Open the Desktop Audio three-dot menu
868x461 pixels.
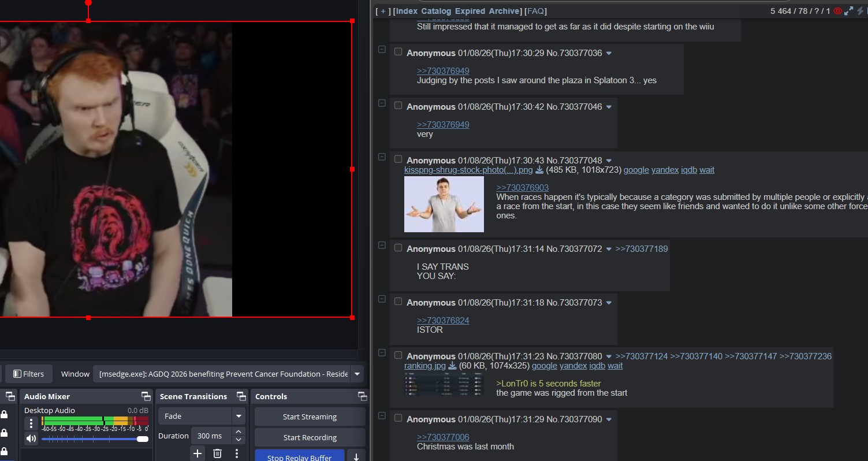pyautogui.click(x=31, y=423)
